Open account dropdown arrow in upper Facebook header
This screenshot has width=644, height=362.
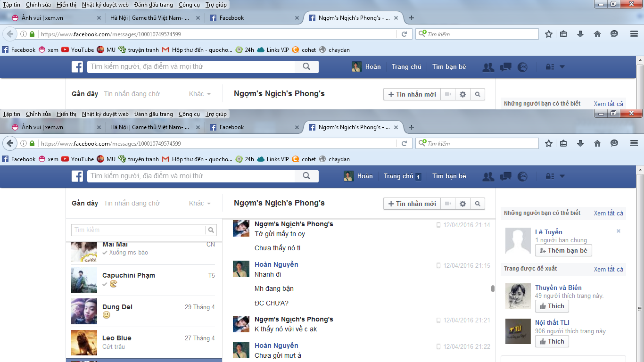[562, 67]
